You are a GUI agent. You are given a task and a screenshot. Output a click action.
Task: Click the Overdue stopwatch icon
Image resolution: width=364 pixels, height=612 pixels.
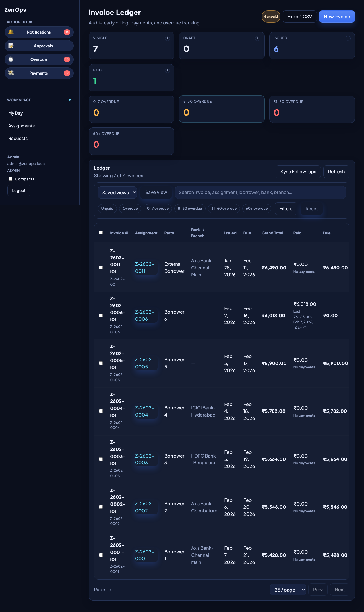coord(11,59)
